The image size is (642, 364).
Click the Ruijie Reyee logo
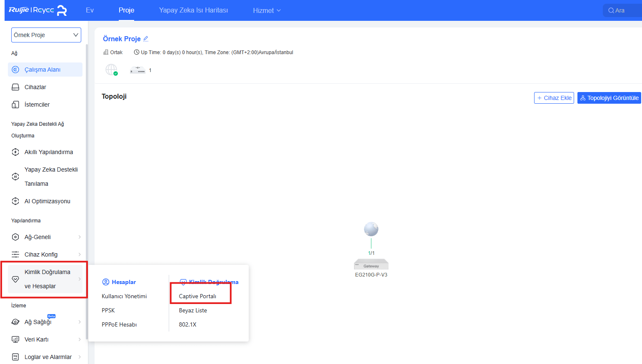point(37,10)
